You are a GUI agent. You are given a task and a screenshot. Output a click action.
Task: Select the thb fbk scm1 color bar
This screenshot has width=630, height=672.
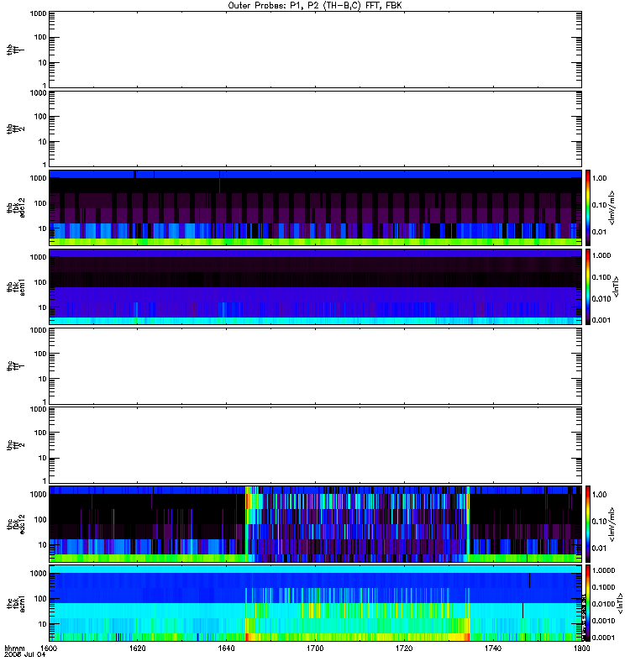[588, 286]
